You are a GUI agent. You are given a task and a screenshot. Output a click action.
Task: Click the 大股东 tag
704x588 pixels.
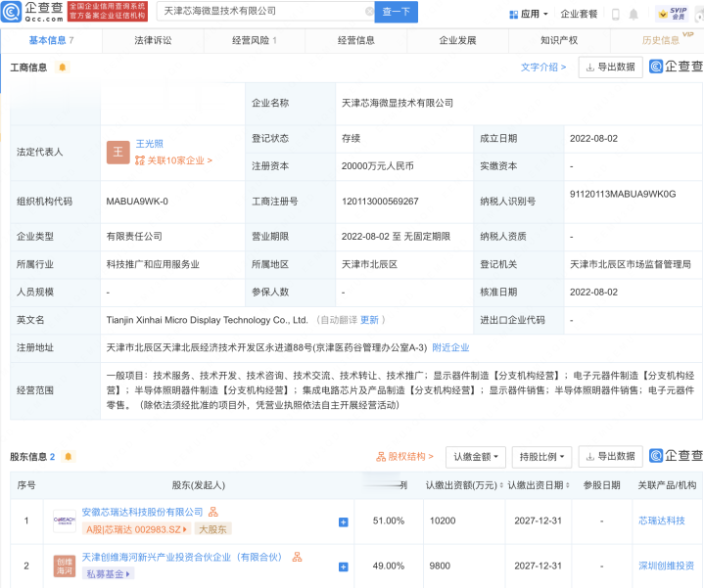tap(212, 529)
